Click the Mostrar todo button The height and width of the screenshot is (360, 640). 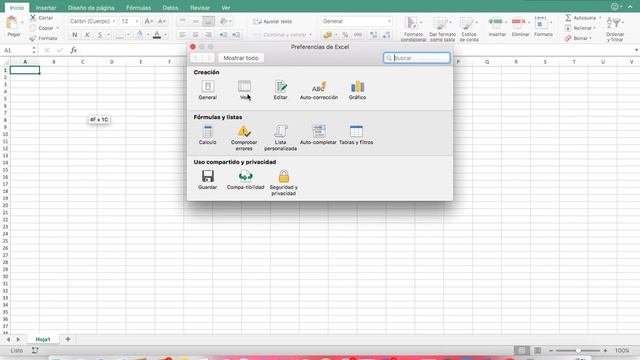point(241,58)
